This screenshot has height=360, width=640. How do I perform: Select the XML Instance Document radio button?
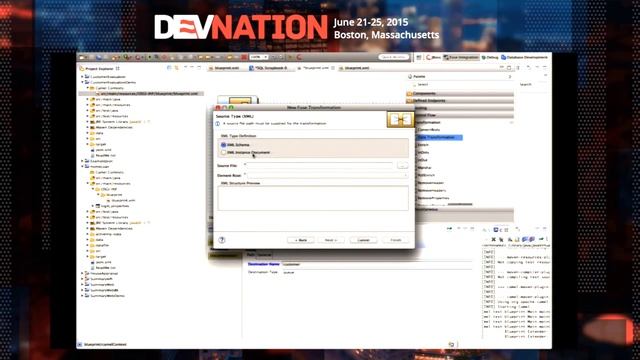223,152
